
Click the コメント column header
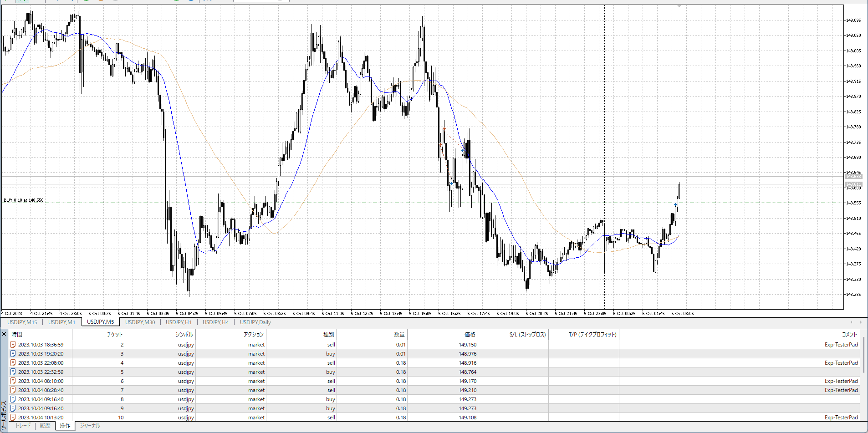pyautogui.click(x=849, y=334)
